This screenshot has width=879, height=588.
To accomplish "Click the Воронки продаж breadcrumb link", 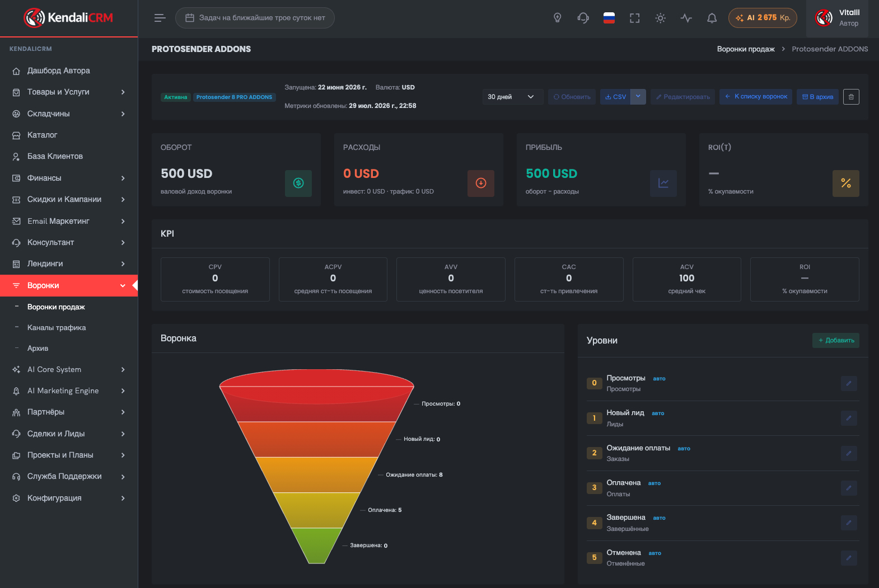I will (746, 49).
